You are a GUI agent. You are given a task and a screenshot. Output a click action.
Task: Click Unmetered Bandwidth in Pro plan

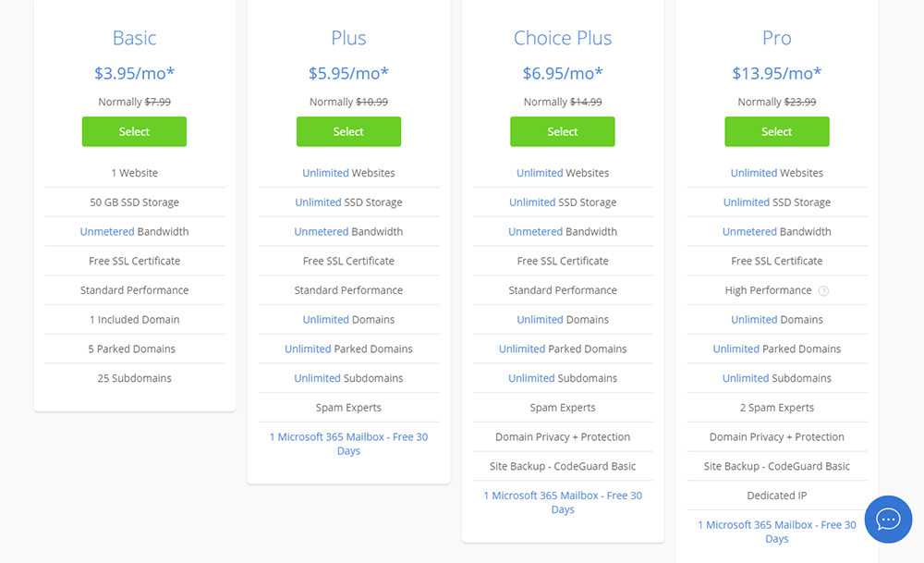(777, 232)
